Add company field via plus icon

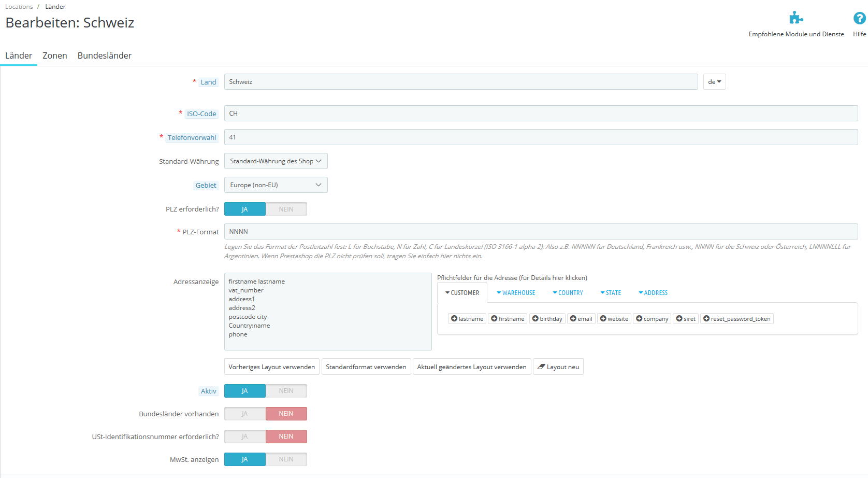[x=639, y=319]
